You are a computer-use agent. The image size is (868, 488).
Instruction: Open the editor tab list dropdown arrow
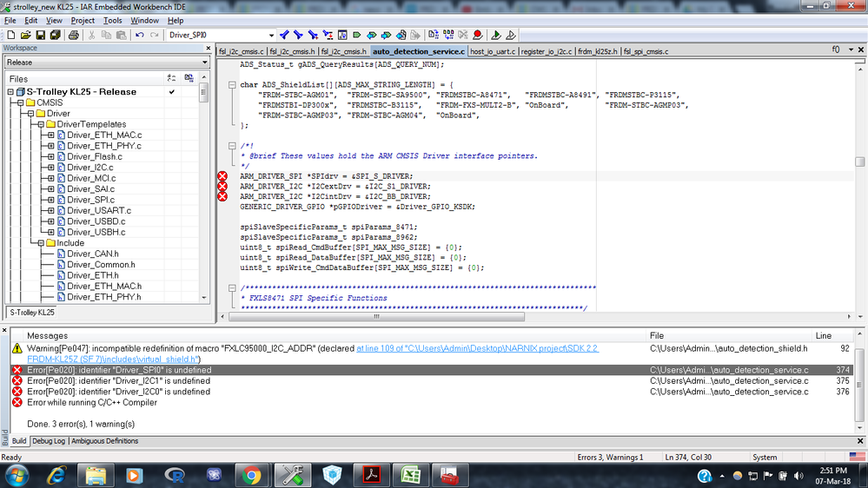(x=851, y=49)
